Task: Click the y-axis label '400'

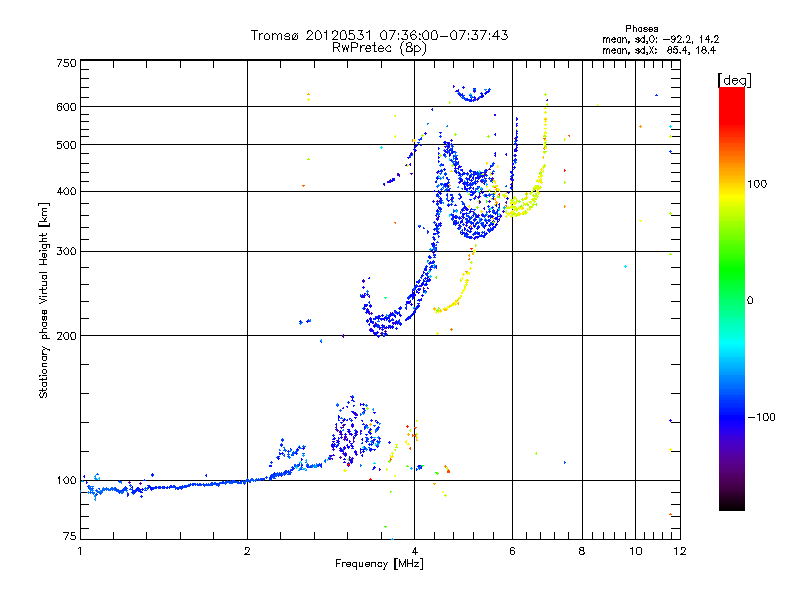Action: click(x=67, y=191)
